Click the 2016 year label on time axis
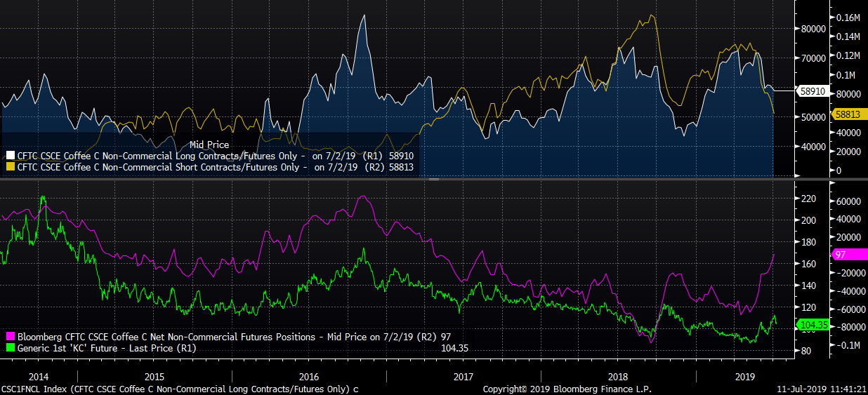Screen dimensions: 868x395 [309, 377]
